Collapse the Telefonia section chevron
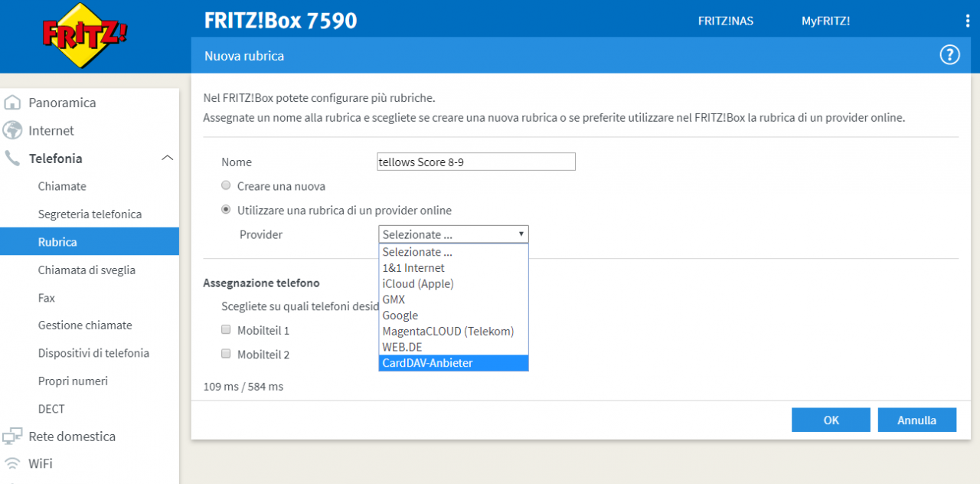This screenshot has width=980, height=484. coord(168,158)
